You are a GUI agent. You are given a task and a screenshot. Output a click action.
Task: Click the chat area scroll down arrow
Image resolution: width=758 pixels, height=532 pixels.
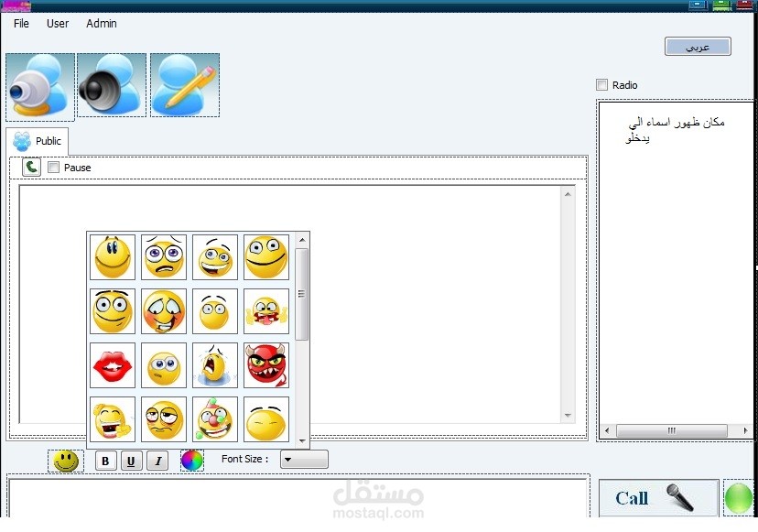[x=568, y=416]
